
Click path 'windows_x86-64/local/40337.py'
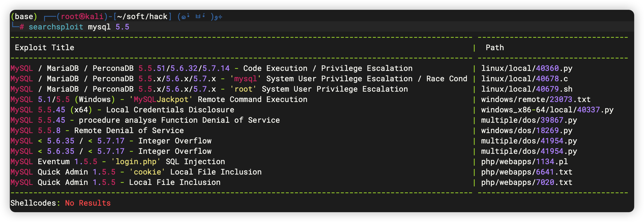click(547, 110)
